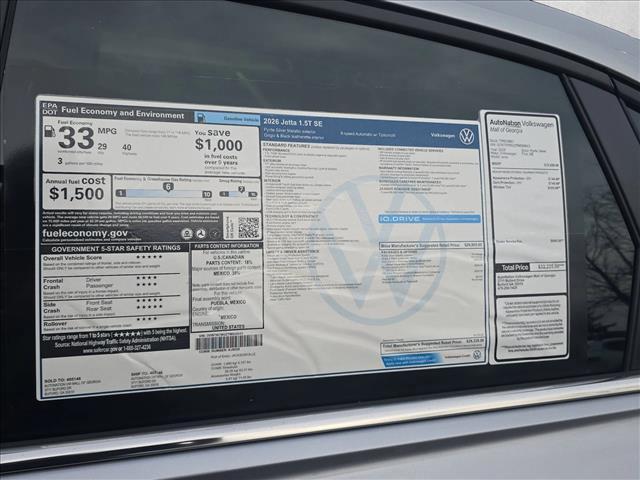Click the combined '33' MPG figure
This screenshot has width=640, height=480.
click(76, 138)
